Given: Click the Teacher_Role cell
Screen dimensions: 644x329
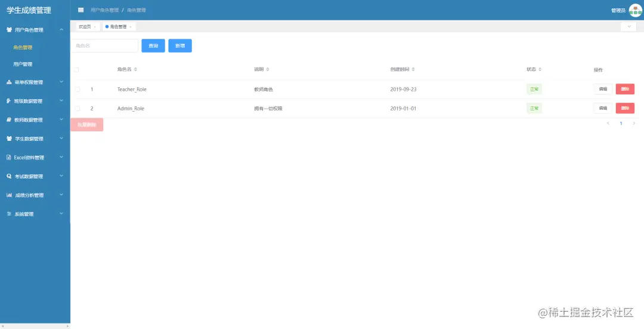Looking at the screenshot, I should click(x=132, y=89).
